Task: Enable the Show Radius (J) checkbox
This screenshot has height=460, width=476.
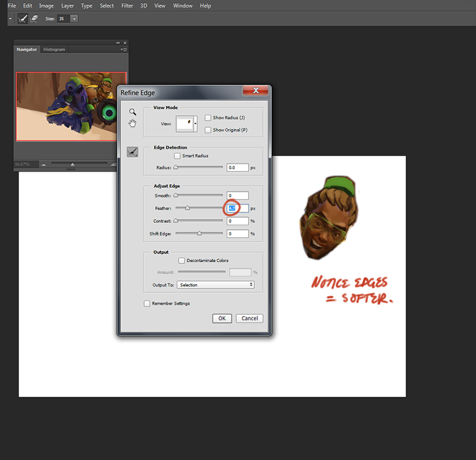Action: 208,118
